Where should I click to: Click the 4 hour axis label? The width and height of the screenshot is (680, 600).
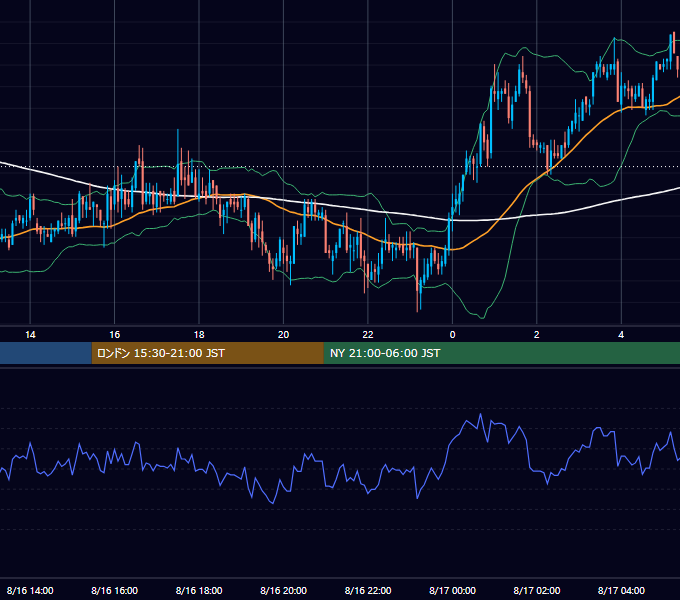[621, 335]
